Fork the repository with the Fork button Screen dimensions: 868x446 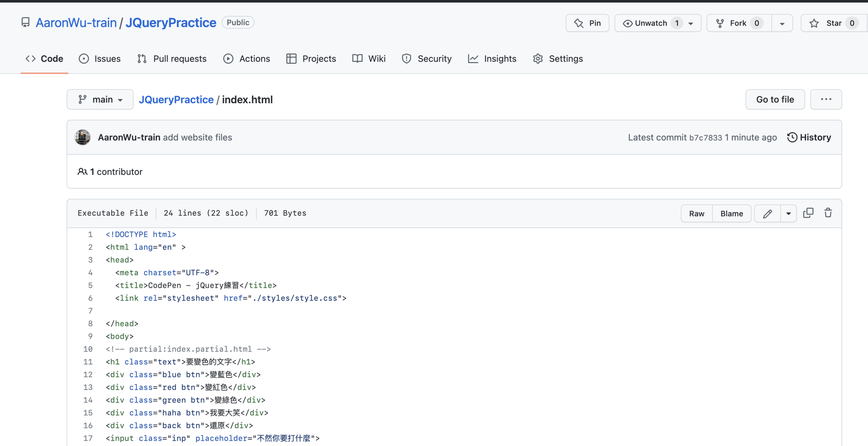[x=739, y=23]
